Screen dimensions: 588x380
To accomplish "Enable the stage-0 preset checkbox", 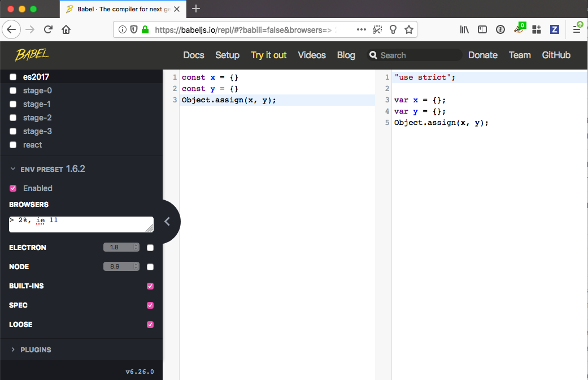I will pos(12,90).
